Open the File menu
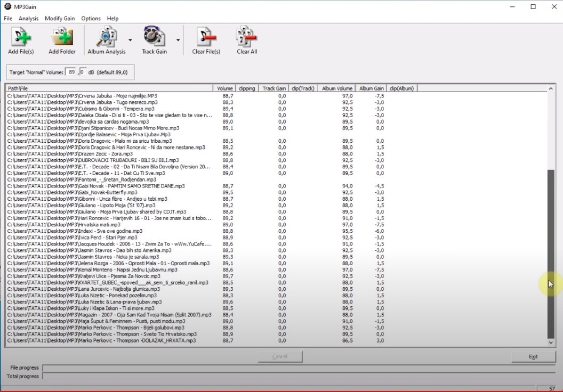The height and width of the screenshot is (392, 563). coord(8,18)
